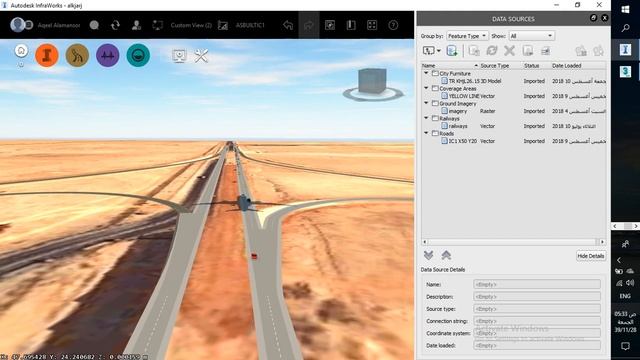
Task: Click the refresh data source icon
Action: 492,51
